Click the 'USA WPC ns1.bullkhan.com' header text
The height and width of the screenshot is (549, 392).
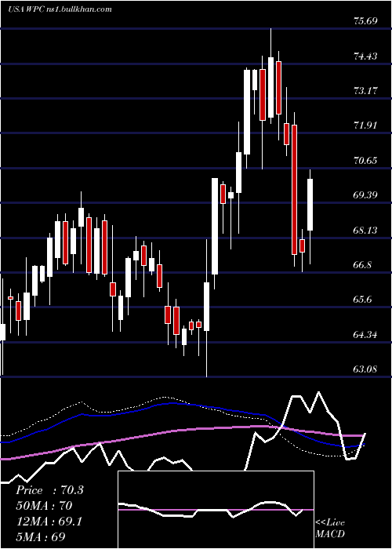click(x=60, y=9)
